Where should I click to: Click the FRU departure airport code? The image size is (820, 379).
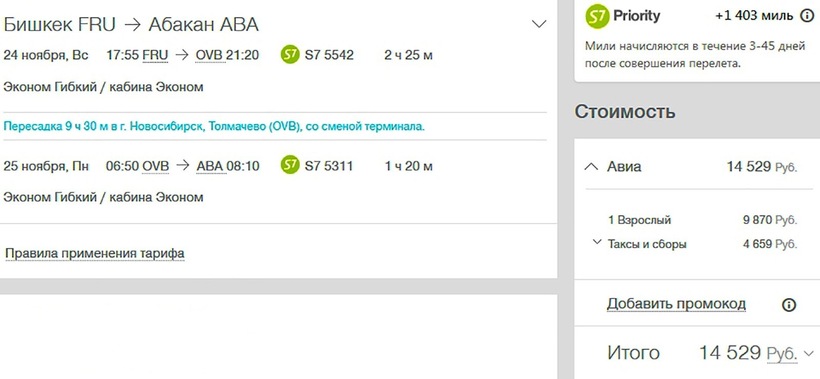(x=155, y=55)
